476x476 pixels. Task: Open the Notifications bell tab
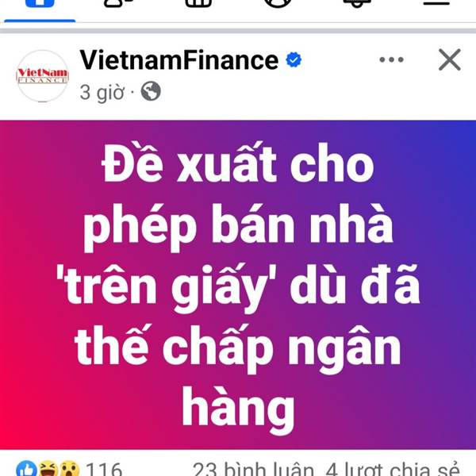coord(357,3)
